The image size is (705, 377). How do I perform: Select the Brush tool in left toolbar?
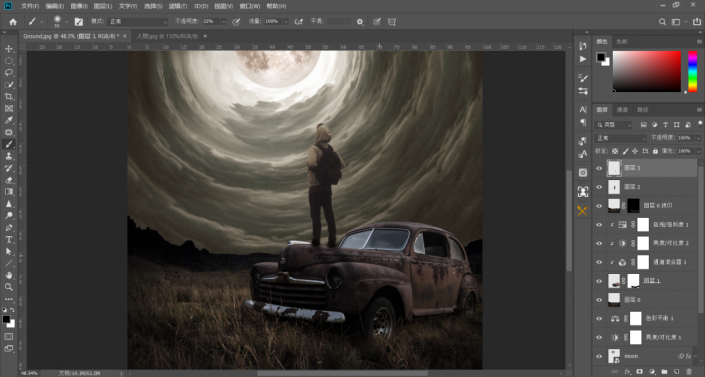coord(9,144)
